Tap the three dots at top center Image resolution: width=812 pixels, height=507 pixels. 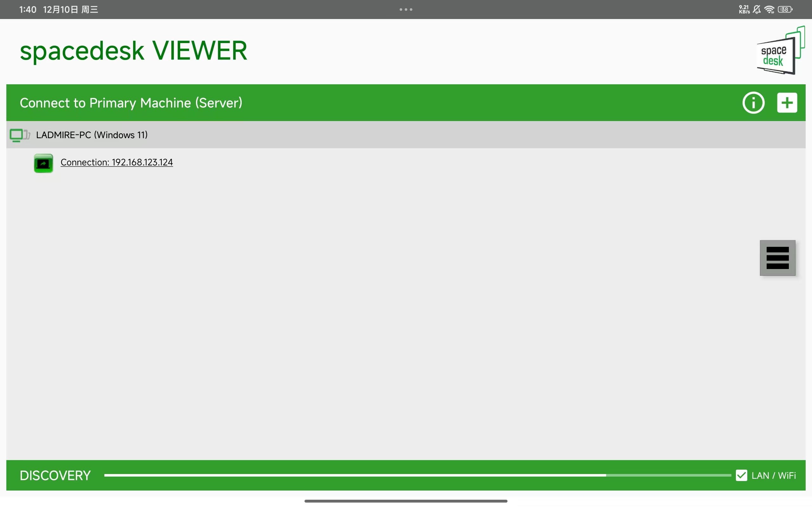point(406,10)
